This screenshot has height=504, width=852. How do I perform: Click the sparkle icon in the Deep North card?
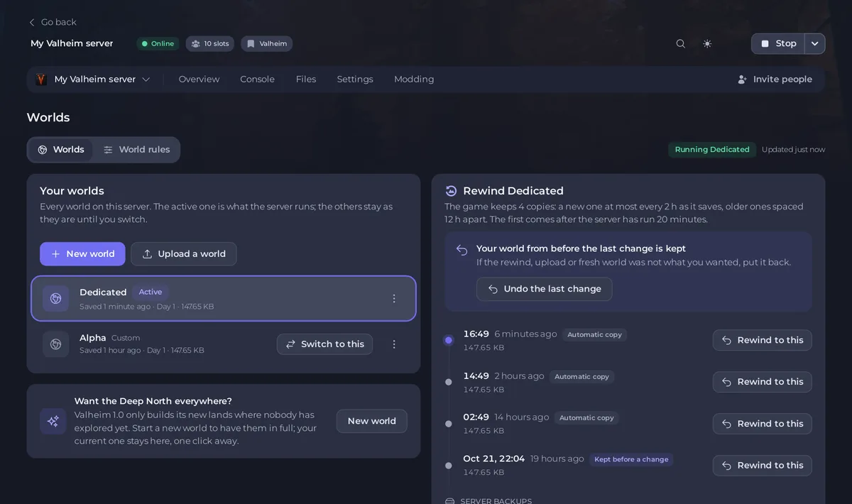(53, 421)
